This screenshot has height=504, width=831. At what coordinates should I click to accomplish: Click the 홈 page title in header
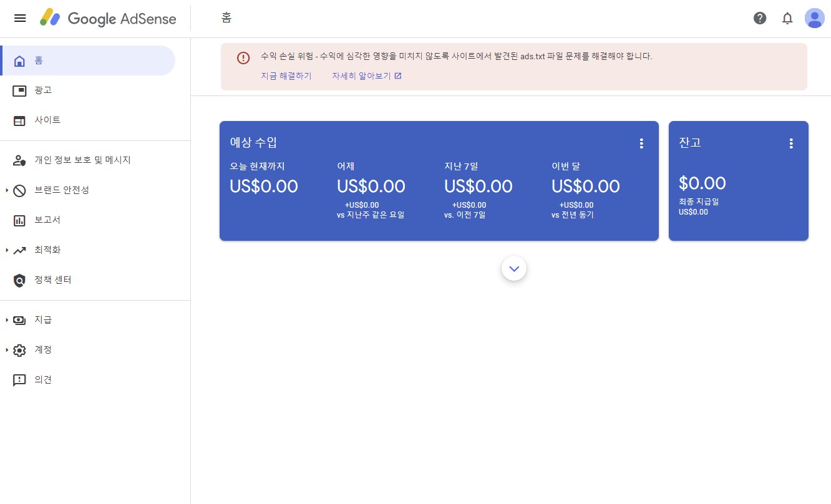[226, 18]
